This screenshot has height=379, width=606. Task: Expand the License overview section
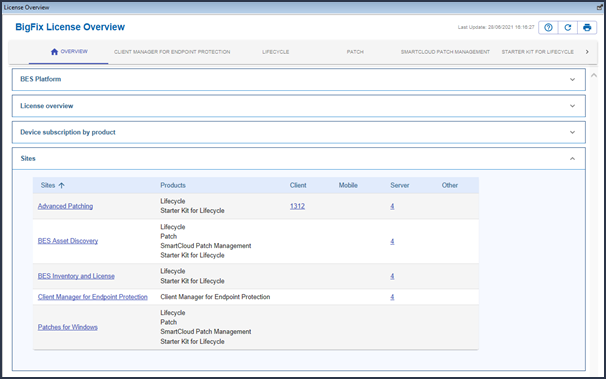pos(572,106)
